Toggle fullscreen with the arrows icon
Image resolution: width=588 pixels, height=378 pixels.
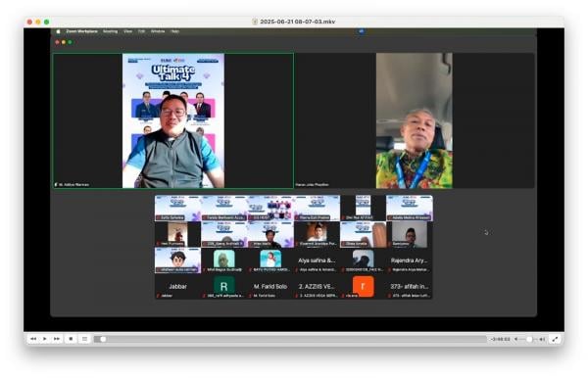point(555,339)
